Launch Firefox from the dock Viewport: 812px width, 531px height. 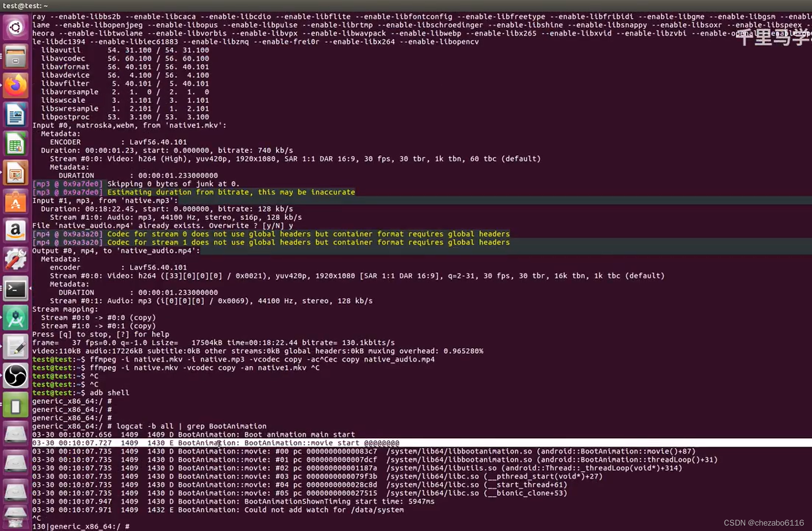pyautogui.click(x=15, y=86)
